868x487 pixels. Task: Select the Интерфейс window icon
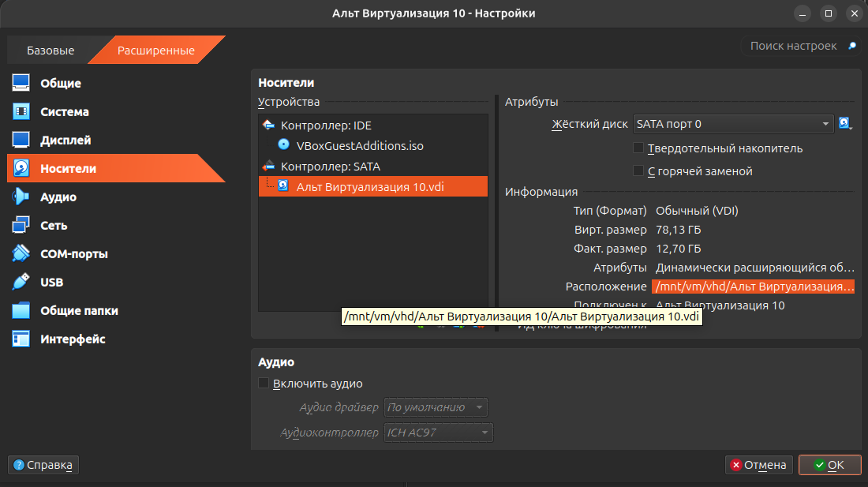coord(21,339)
